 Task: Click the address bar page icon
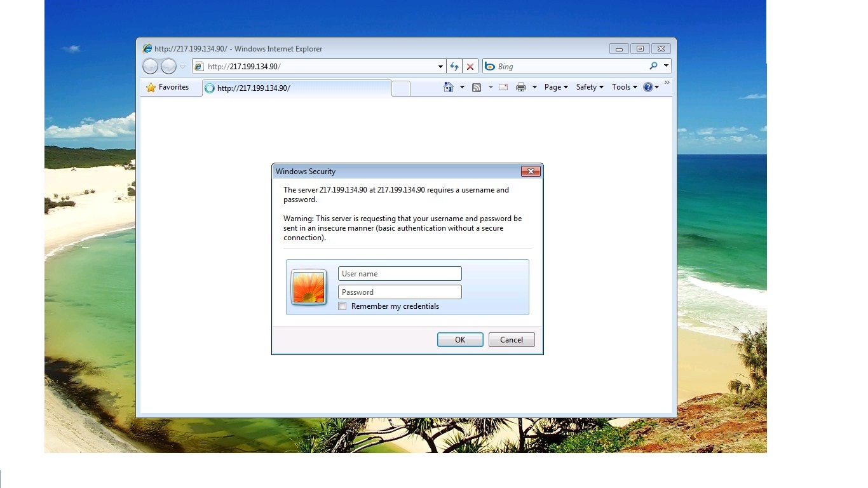pos(199,67)
